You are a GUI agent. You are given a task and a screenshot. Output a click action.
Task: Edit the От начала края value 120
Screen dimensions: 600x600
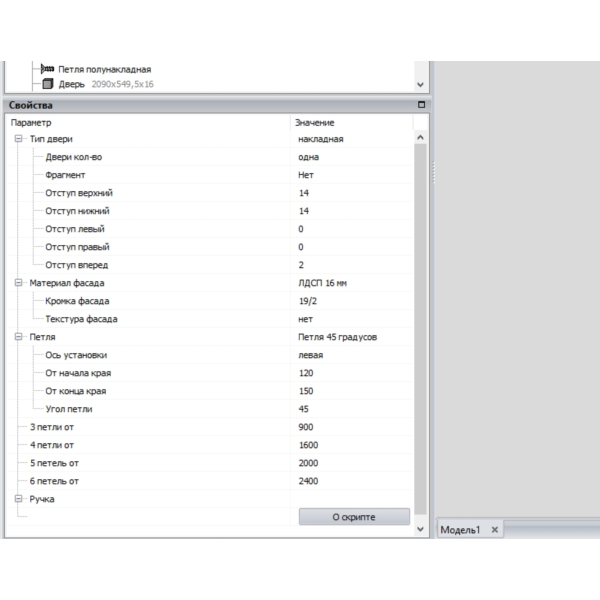[x=352, y=373]
